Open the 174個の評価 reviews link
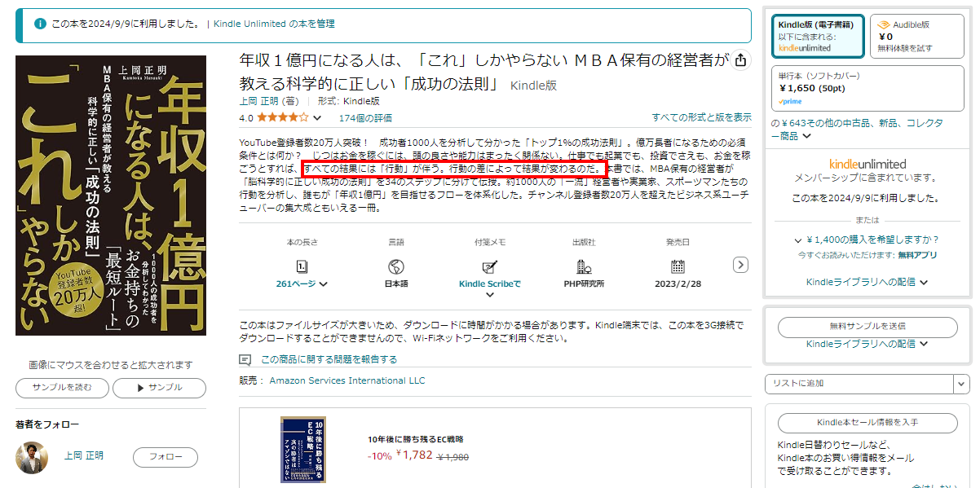The height and width of the screenshot is (488, 980). click(x=365, y=118)
